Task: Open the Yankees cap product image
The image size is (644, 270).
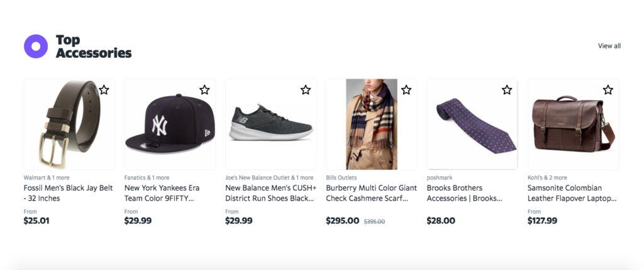Action: (170, 124)
